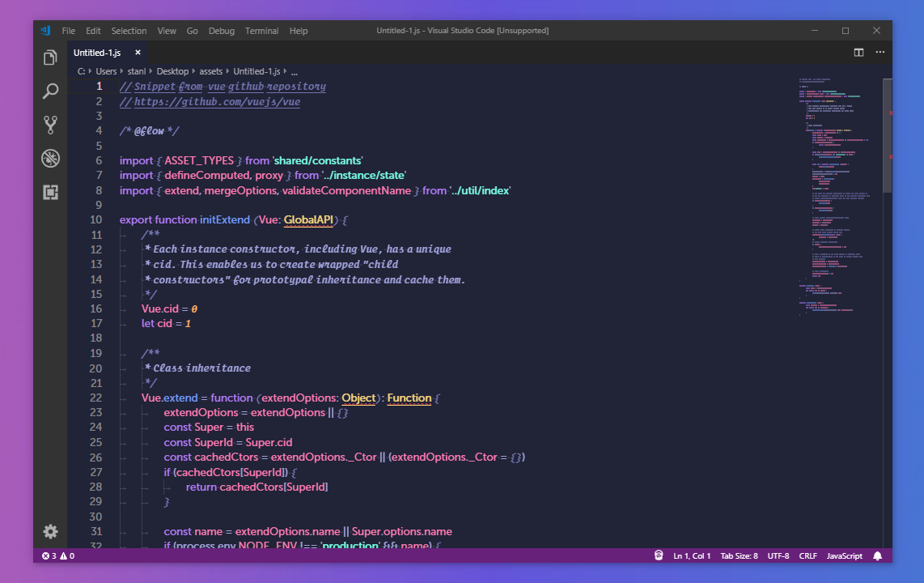Open notifications bell in status bar

877,556
